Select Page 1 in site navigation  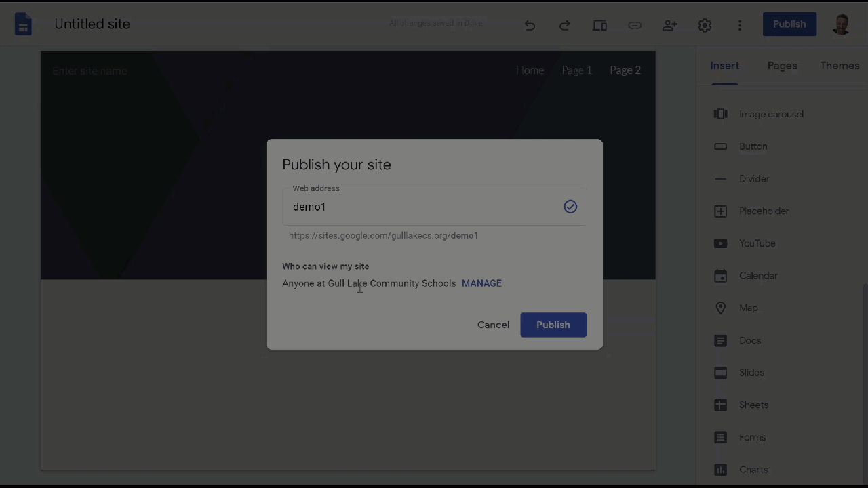576,70
